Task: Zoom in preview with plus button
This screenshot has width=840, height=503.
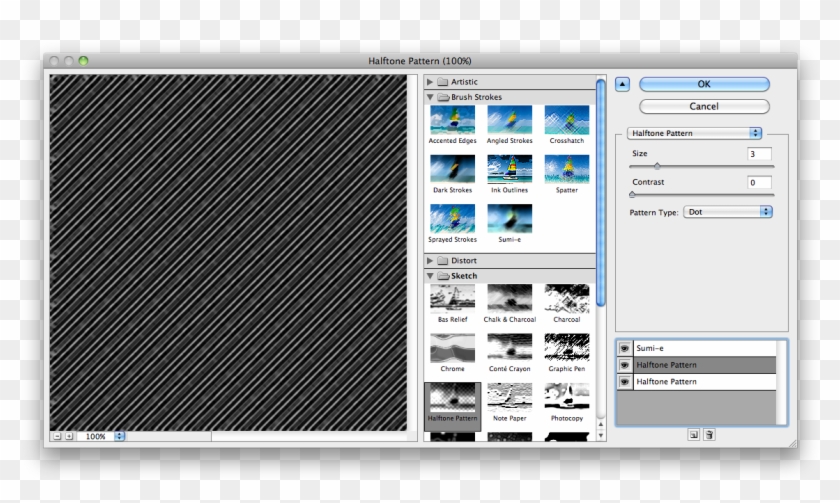Action: (69, 437)
